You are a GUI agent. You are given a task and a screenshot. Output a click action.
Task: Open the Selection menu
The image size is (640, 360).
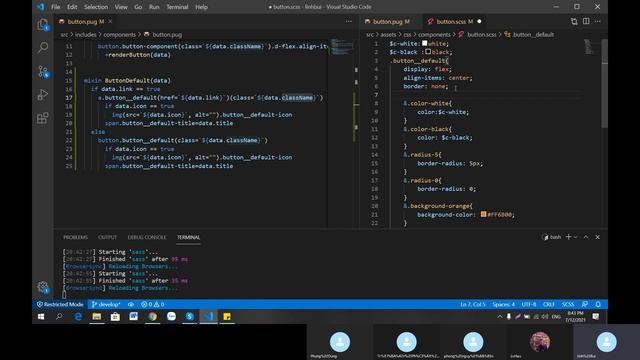pos(96,7)
